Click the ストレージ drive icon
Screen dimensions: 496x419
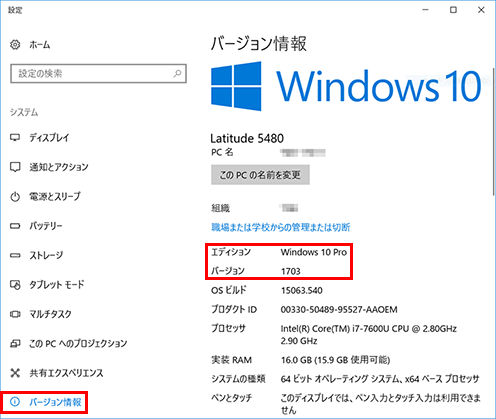coord(15,255)
